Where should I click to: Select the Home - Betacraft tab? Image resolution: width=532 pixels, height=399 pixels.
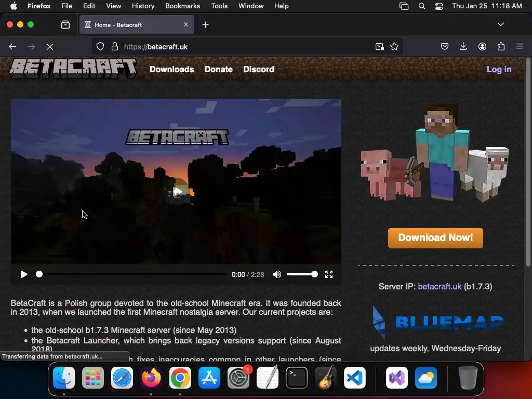click(x=137, y=24)
